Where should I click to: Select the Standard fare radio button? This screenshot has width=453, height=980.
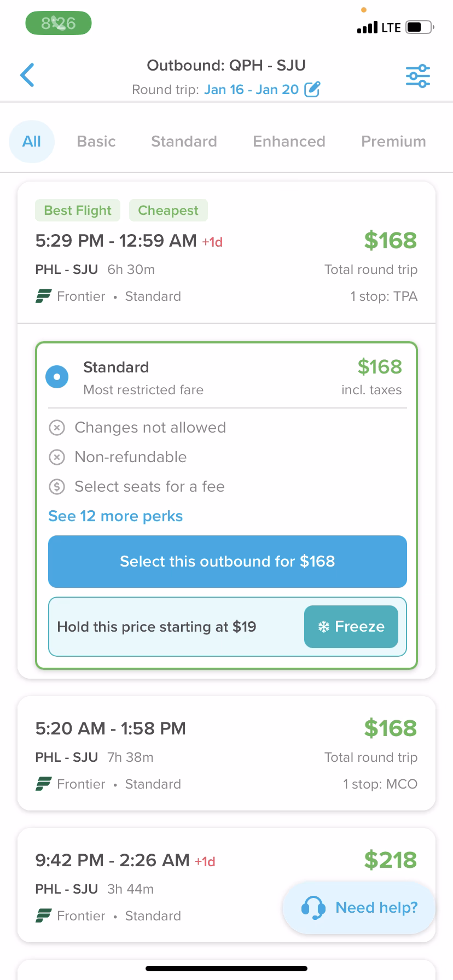click(57, 377)
